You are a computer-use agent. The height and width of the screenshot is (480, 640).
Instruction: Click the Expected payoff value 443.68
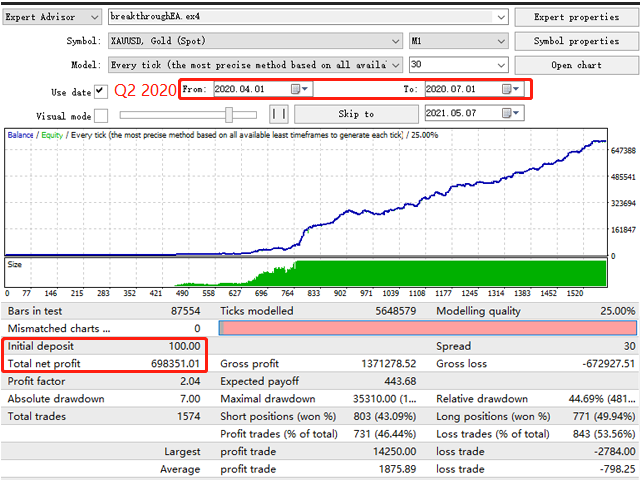(400, 381)
